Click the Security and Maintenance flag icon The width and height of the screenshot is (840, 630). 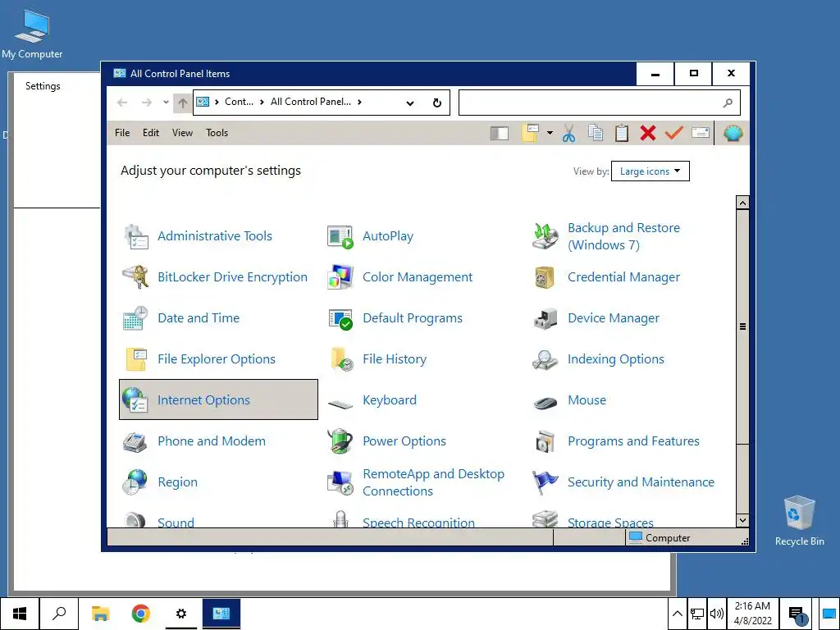point(546,482)
